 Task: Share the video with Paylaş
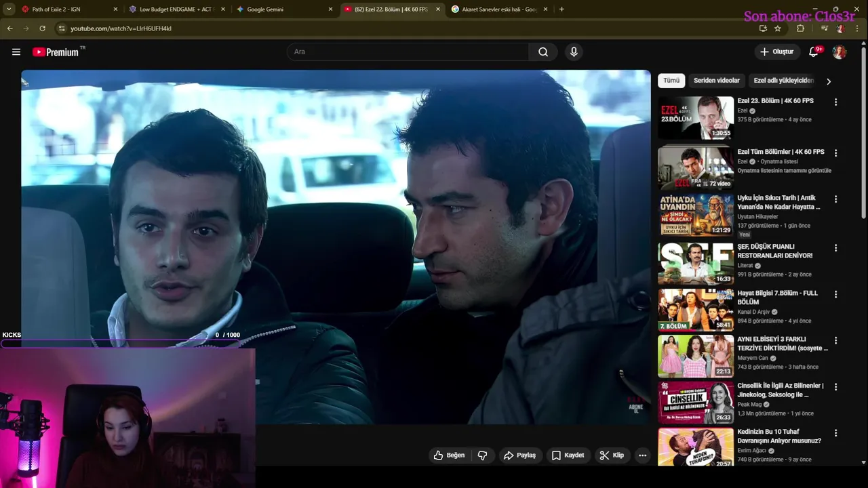pos(519,455)
